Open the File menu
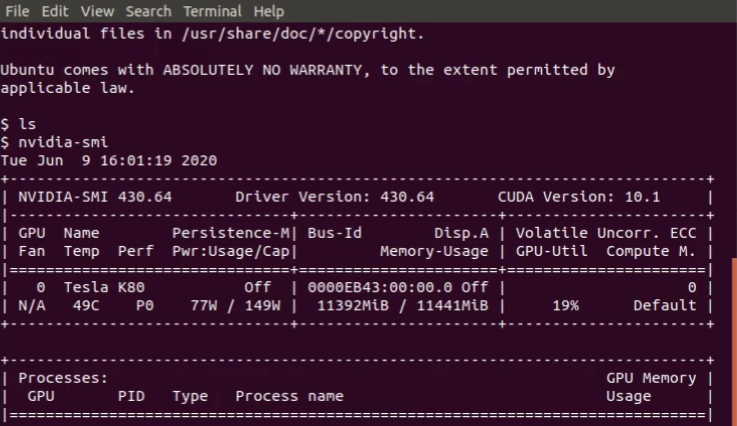Image resolution: width=737 pixels, height=426 pixels. 17,11
